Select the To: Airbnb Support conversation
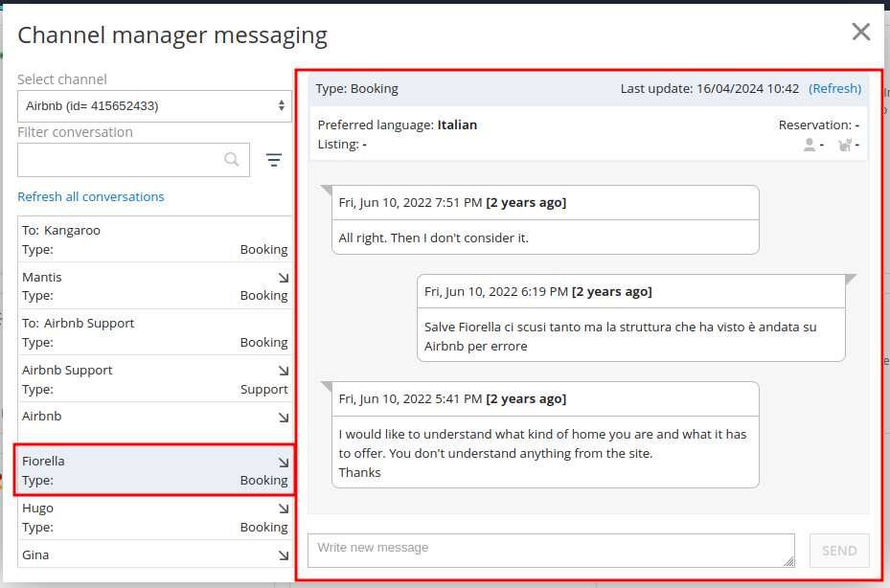This screenshot has width=890, height=588. coord(154,332)
